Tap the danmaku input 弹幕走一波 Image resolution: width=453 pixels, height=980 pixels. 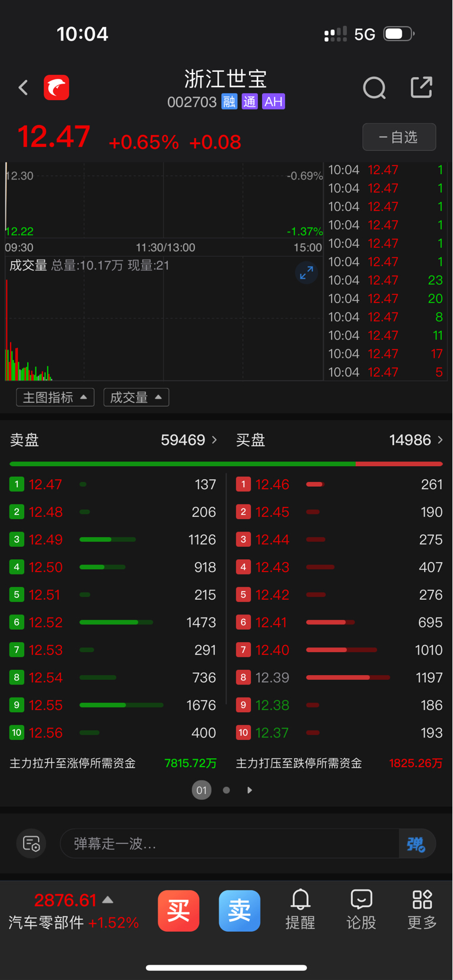pos(230,844)
